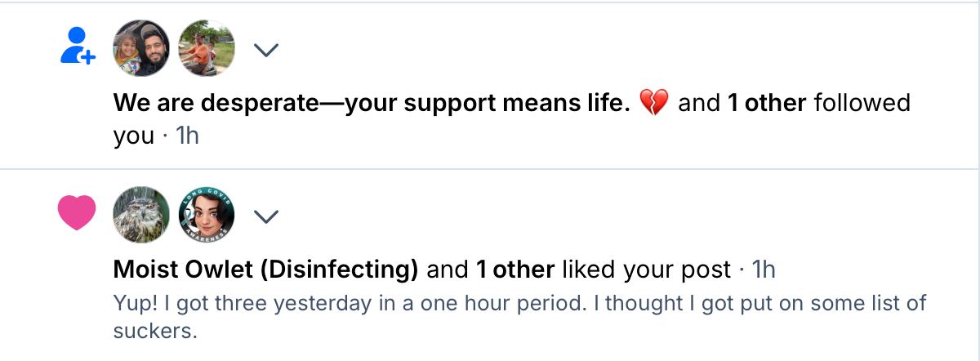980x361 pixels.
Task: Open Moist Owlet (Disinfecting) profile link
Action: [x=265, y=269]
